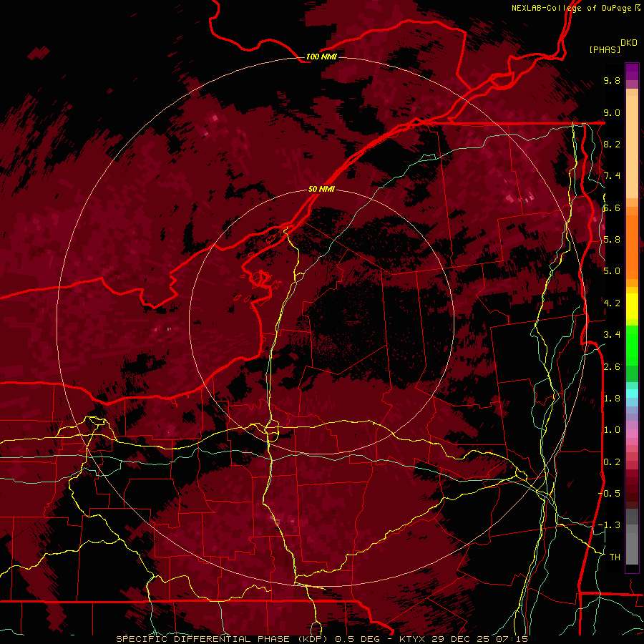644x644 pixels.
Task: Click the "KTYX" radar ID in the caption
Action: pos(411,639)
